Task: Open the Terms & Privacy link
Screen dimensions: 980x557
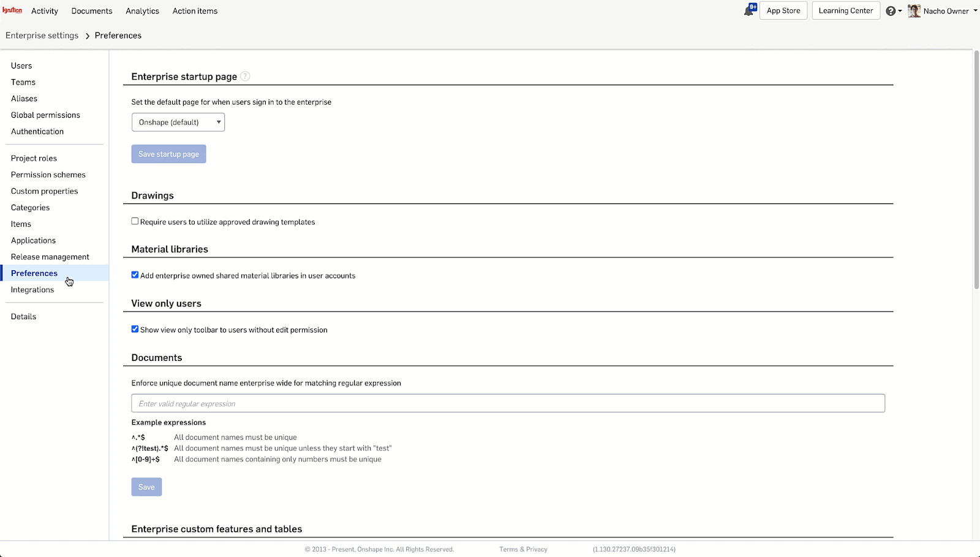Action: (x=523, y=549)
